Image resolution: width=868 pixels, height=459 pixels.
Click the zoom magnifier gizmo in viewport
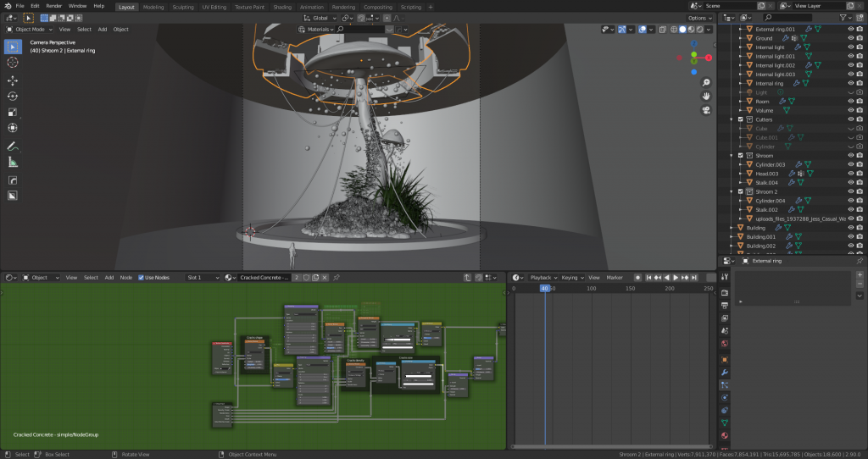706,82
